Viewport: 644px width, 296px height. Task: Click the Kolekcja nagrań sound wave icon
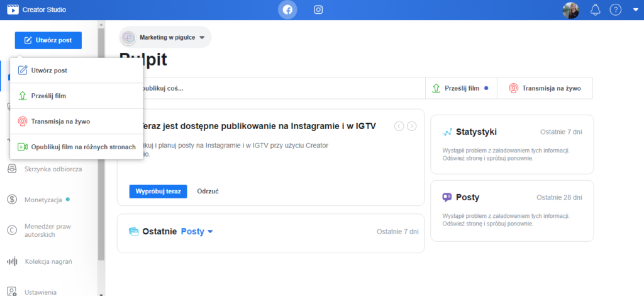pyautogui.click(x=13, y=261)
